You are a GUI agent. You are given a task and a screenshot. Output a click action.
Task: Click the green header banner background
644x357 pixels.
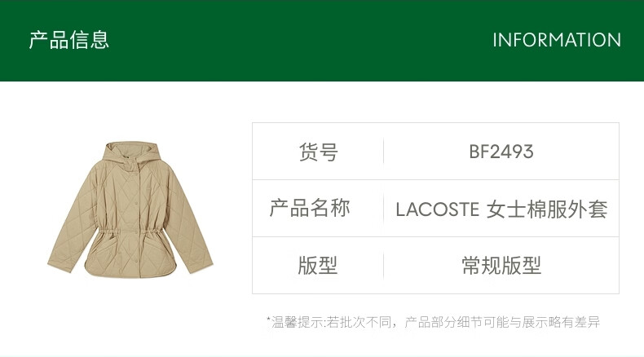tap(322, 40)
